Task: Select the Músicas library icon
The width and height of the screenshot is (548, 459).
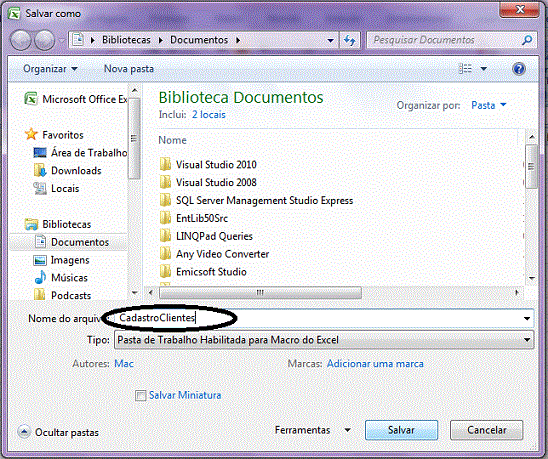Action: pyautogui.click(x=41, y=278)
